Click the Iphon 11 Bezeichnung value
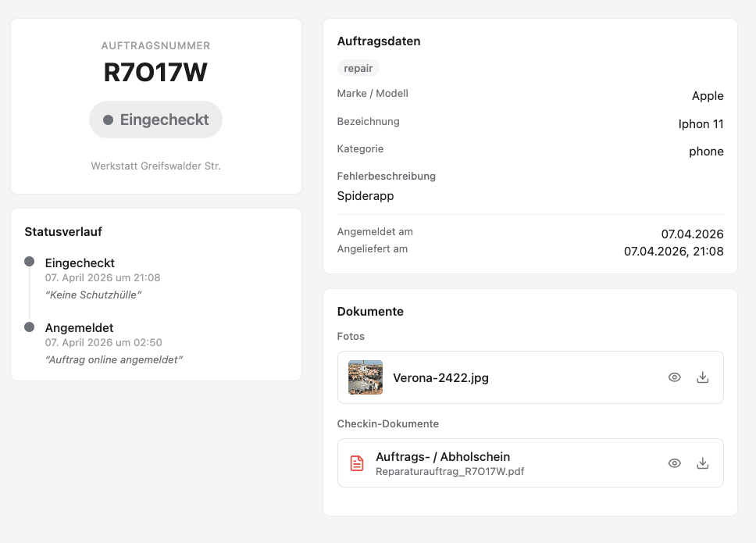This screenshot has width=756, height=543. pos(701,124)
